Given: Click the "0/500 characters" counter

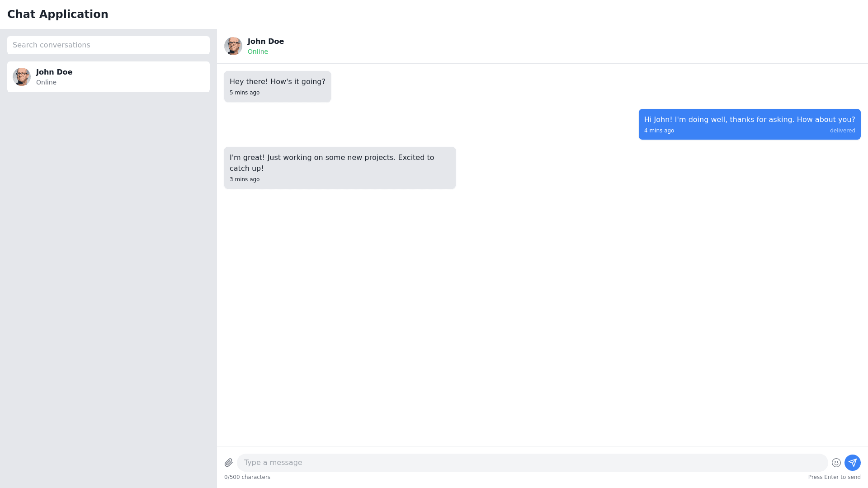Looking at the screenshot, I should [x=247, y=477].
